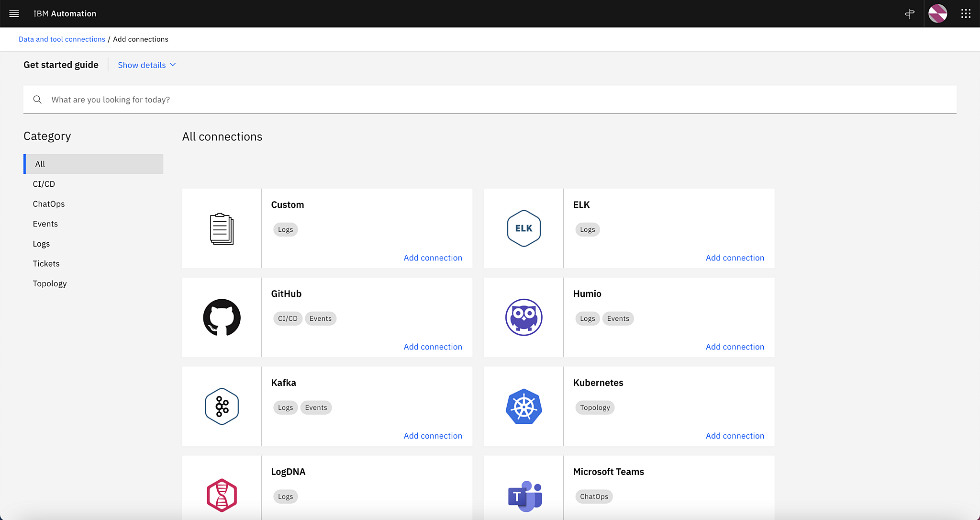The height and width of the screenshot is (520, 980).
Task: Click the LogDNA logo
Action: [x=222, y=495]
